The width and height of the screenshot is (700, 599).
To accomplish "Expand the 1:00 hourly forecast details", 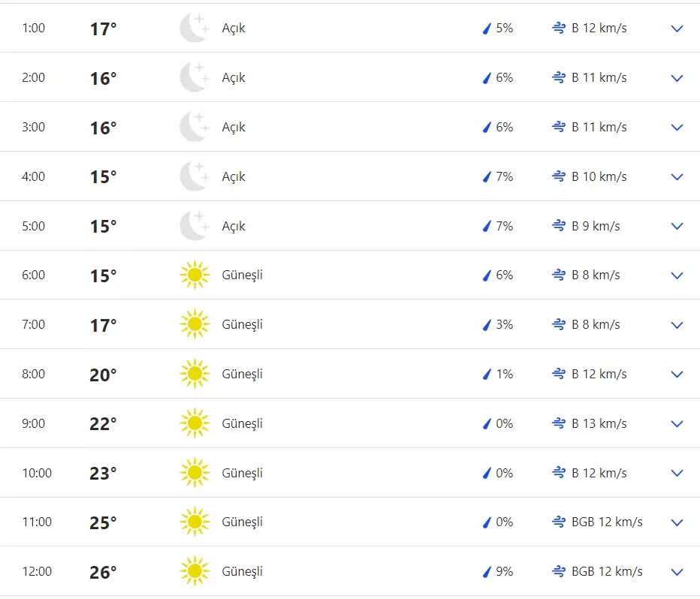I will pyautogui.click(x=677, y=29).
